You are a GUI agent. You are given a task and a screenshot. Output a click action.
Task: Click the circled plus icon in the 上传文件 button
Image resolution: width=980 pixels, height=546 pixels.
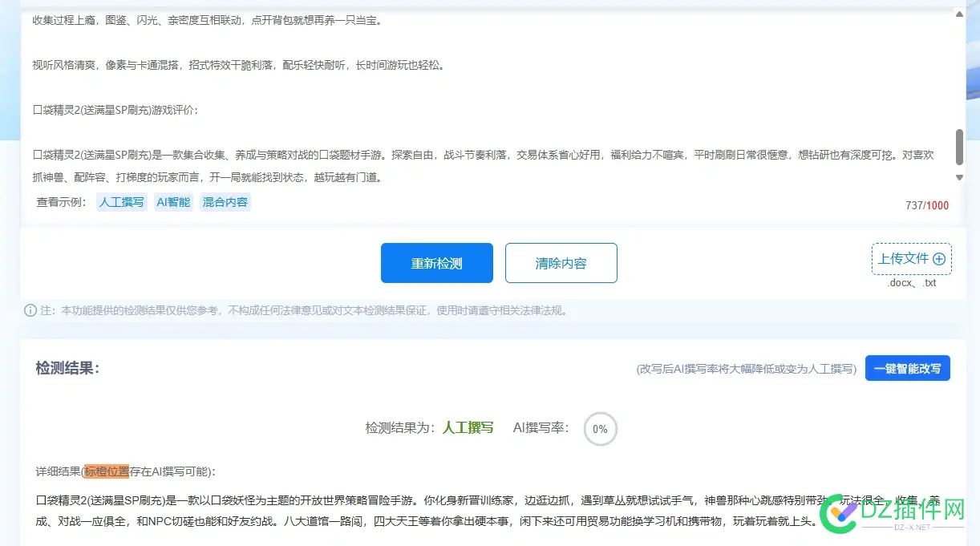pyautogui.click(x=941, y=258)
